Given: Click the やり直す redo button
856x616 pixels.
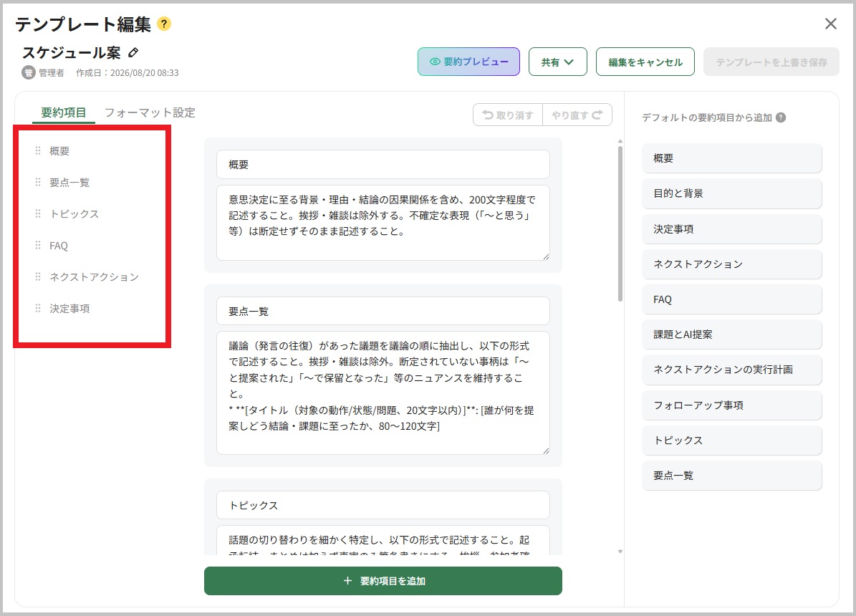Looking at the screenshot, I should pos(577,115).
